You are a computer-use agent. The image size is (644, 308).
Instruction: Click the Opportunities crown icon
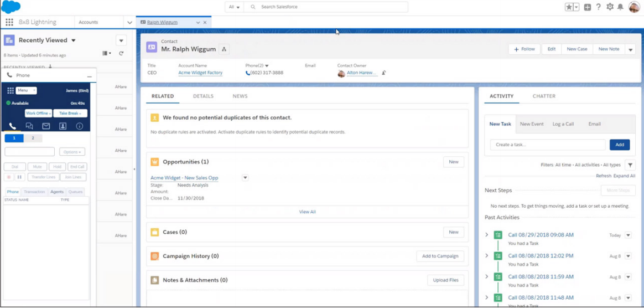154,162
